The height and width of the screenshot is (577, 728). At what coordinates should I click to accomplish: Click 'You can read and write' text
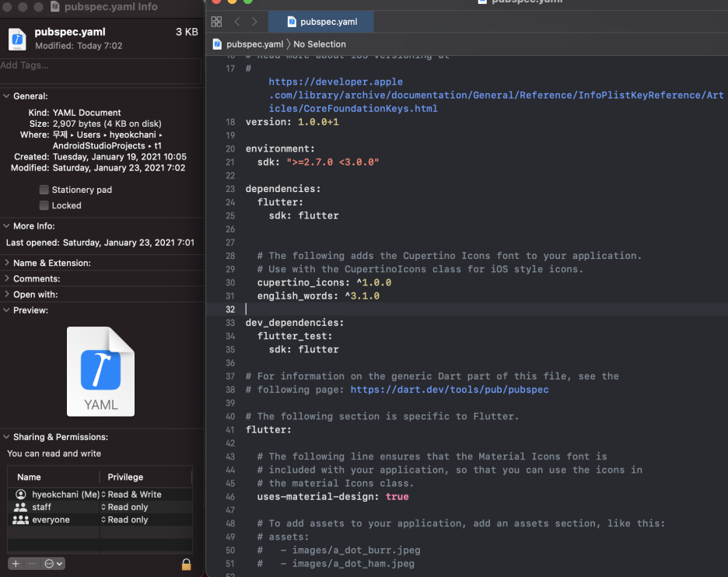[54, 453]
